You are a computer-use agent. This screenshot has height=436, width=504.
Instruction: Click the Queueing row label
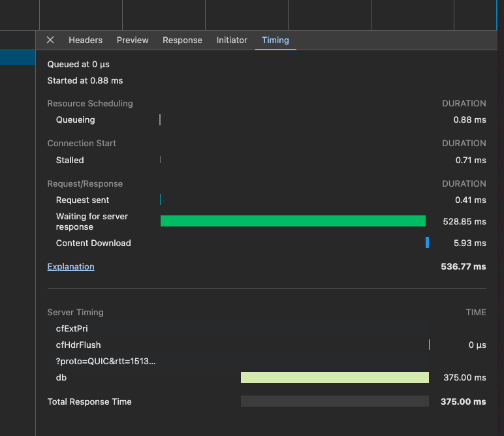point(75,119)
